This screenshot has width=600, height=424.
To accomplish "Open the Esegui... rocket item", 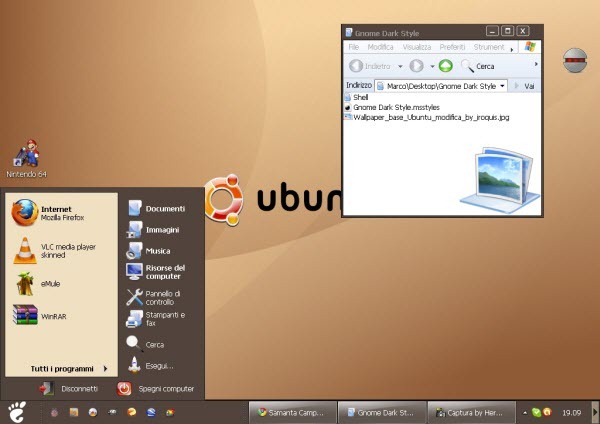I will tap(150, 365).
